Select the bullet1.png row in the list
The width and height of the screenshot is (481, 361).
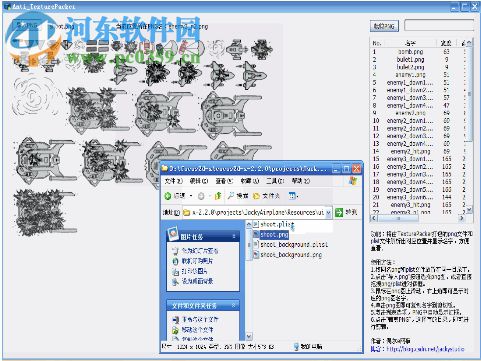click(417, 59)
